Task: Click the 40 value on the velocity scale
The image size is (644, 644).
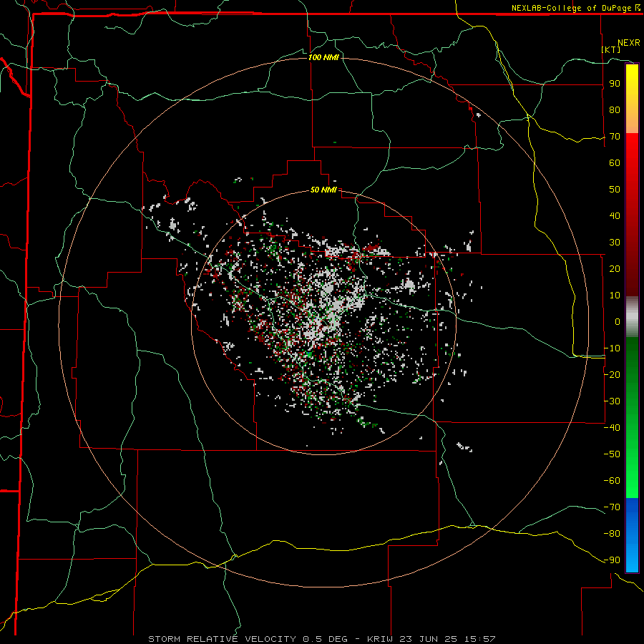Action: (615, 215)
